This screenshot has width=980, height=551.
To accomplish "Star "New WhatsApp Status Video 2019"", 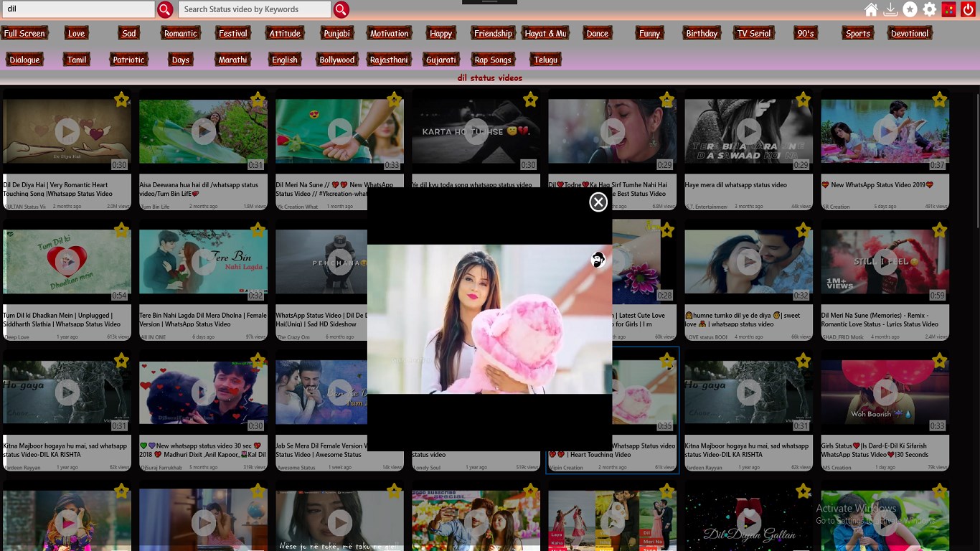I will click(939, 100).
